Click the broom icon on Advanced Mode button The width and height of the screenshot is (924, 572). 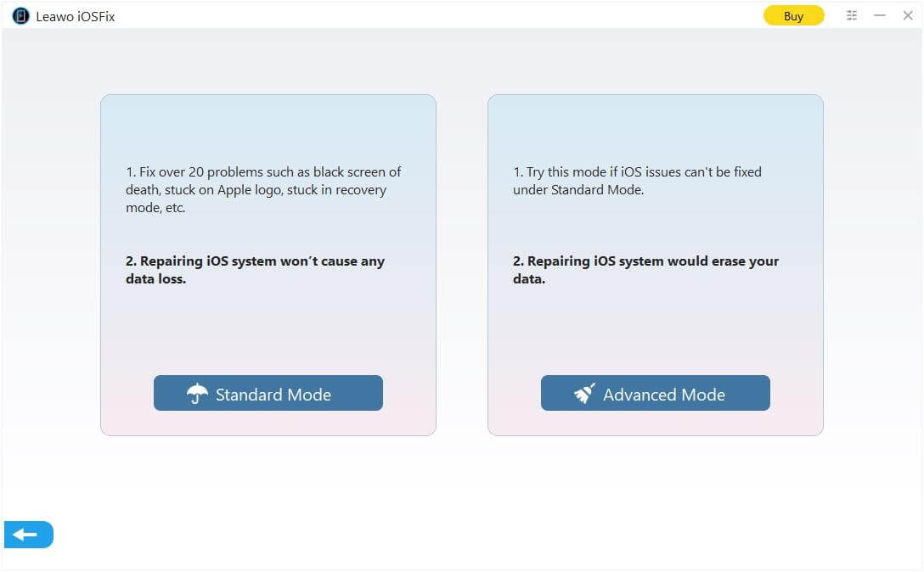click(585, 394)
